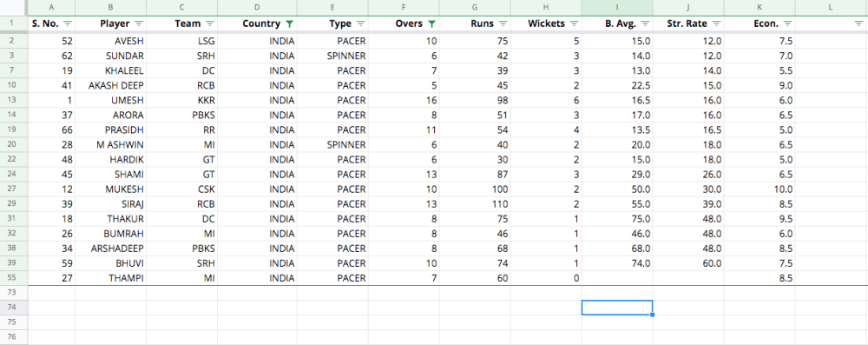Viewport: 868px width, 345px height.
Task: Click the RR team cell
Action: click(x=182, y=129)
